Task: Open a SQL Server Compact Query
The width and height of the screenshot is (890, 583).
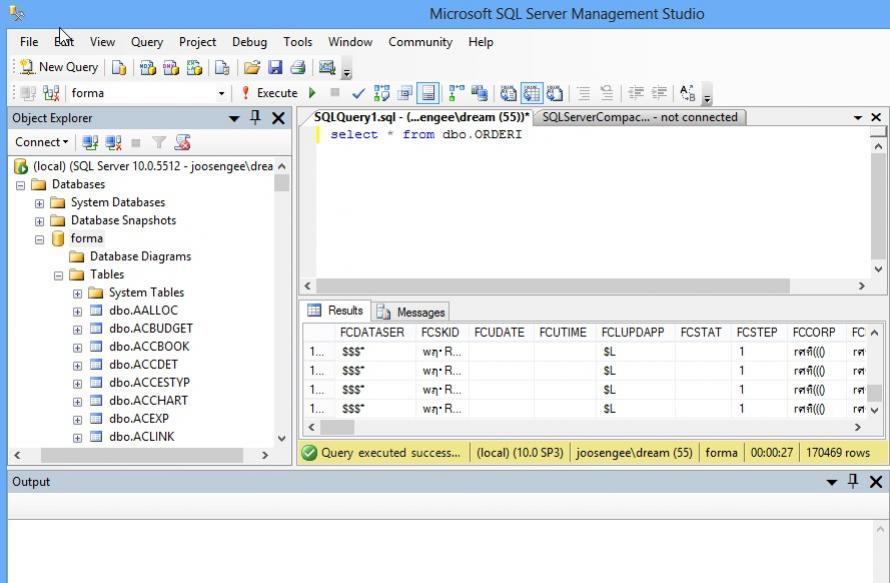Action: pos(222,68)
